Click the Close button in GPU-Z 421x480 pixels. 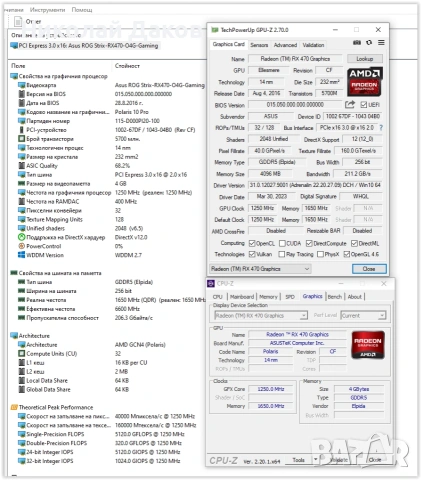click(x=369, y=269)
